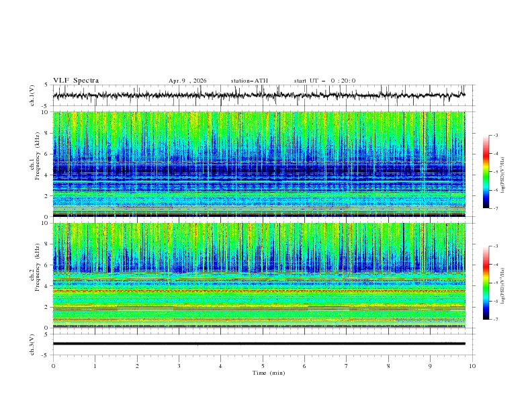532x411 pixels.
Task: Click the ch.2 spectrogram panel
Action: click(x=259, y=275)
